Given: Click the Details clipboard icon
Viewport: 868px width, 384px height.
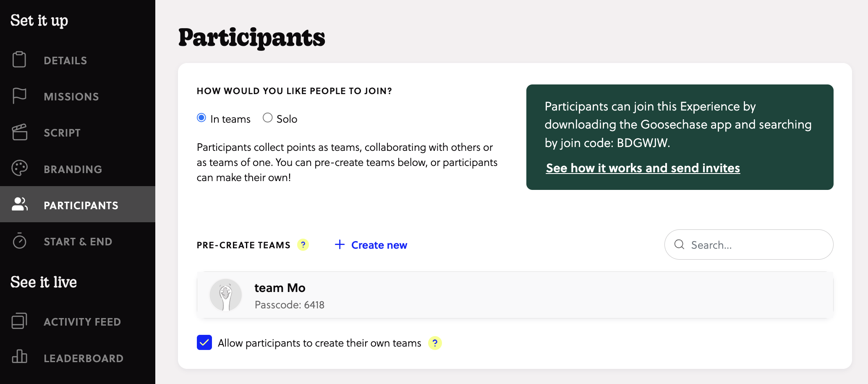Looking at the screenshot, I should pyautogui.click(x=19, y=60).
